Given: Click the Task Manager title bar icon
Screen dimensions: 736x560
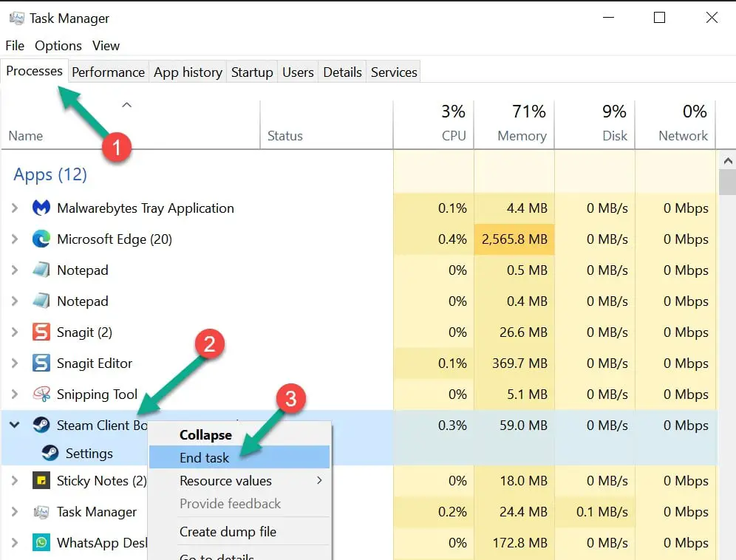Looking at the screenshot, I should coord(16,18).
